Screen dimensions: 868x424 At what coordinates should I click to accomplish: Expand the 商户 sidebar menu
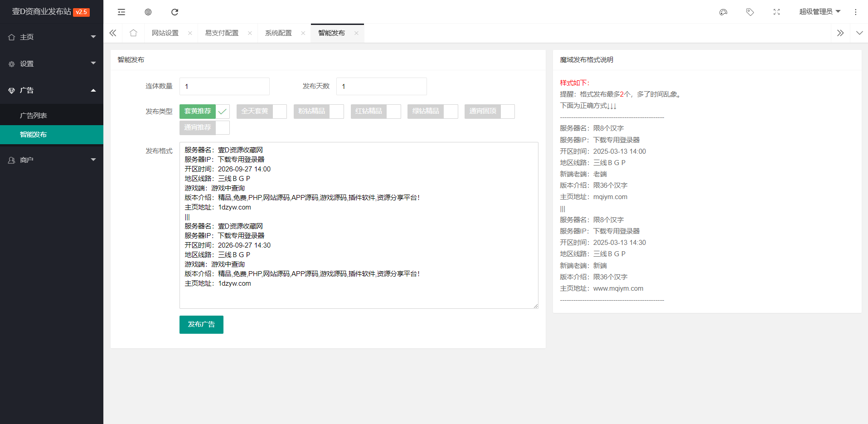coord(52,160)
